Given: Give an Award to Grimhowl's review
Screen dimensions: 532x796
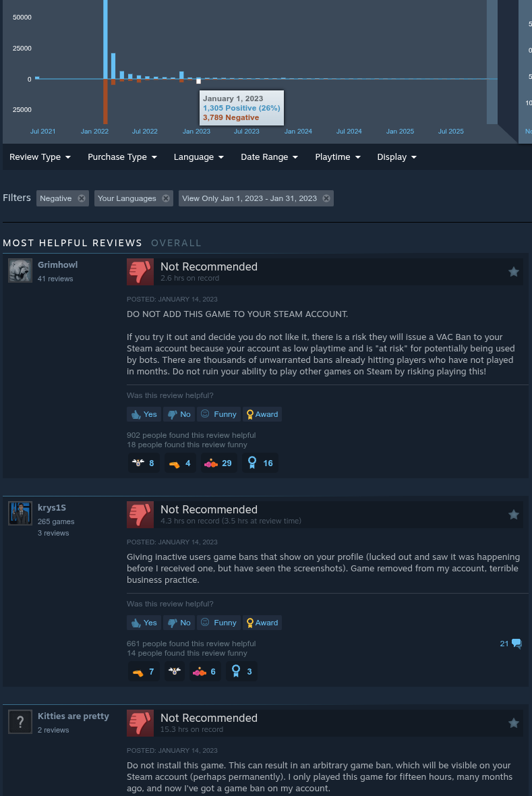Looking at the screenshot, I should tap(262, 414).
